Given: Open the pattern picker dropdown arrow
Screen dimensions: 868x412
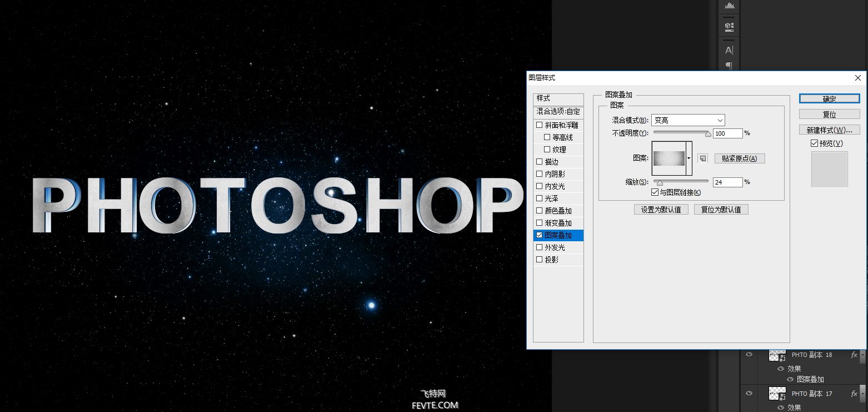Looking at the screenshot, I should (x=689, y=158).
